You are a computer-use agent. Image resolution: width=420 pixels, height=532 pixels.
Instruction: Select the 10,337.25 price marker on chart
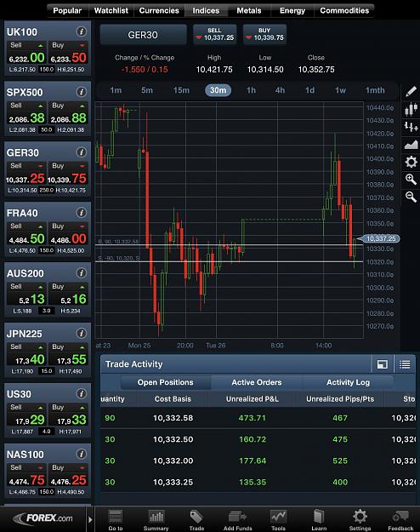coord(379,238)
